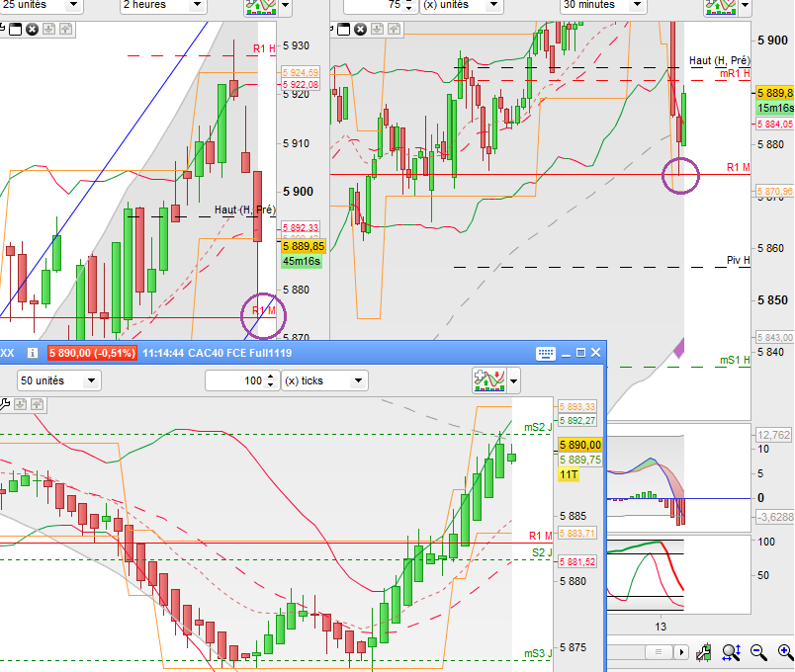Screen dimensions: 795x672
Task: Click stepper arrows of 100 field
Action: 271,380
